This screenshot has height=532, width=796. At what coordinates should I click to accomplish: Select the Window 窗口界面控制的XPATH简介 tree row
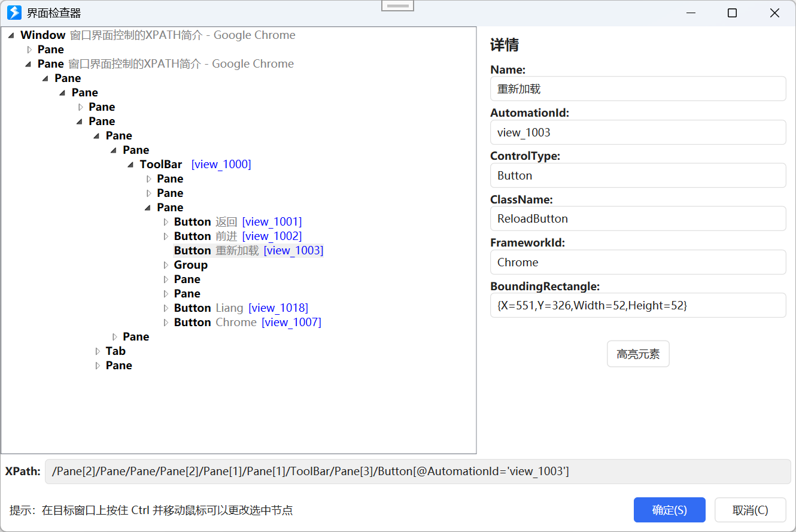click(x=158, y=35)
